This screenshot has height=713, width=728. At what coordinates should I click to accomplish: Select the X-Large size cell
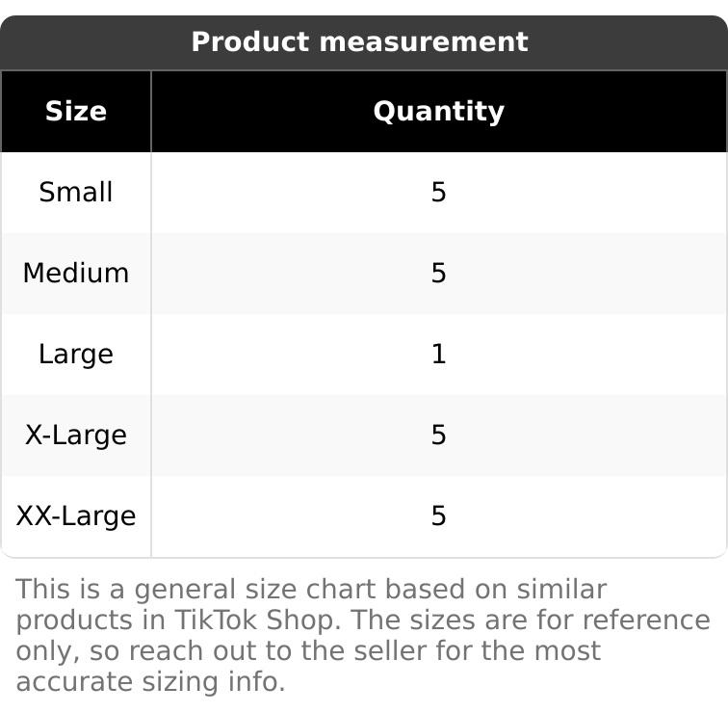pyautogui.click(x=75, y=436)
